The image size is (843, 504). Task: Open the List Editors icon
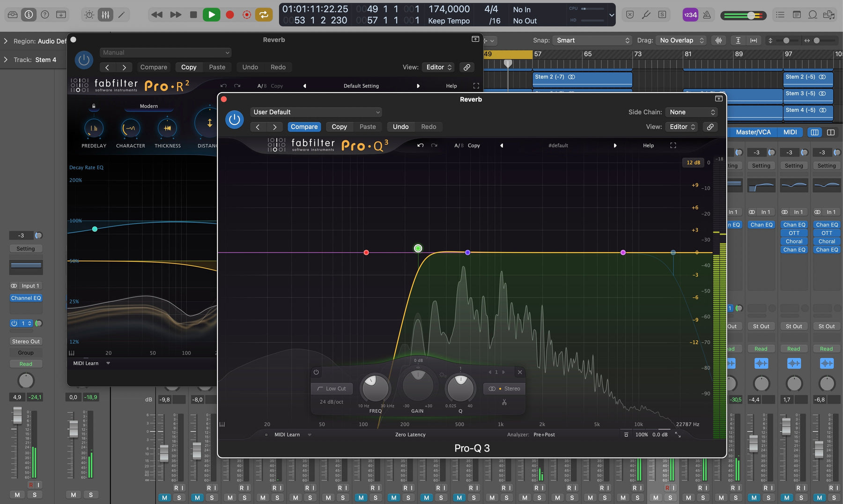tap(780, 15)
